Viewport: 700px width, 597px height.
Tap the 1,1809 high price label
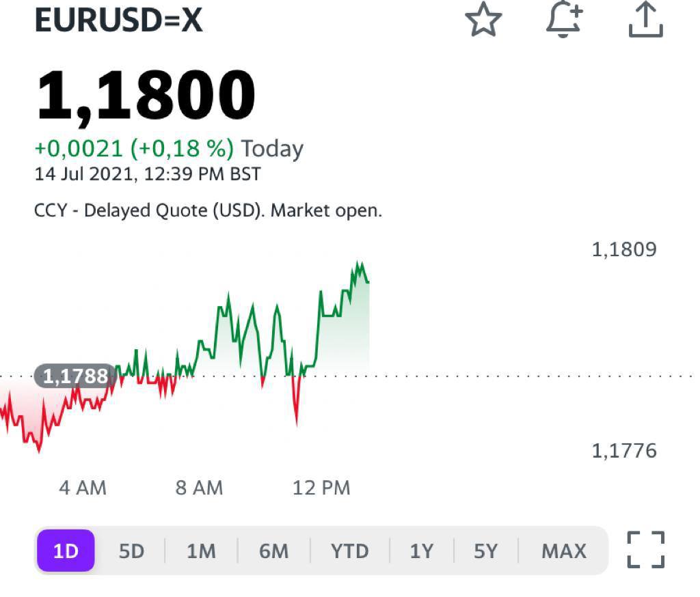(x=623, y=249)
